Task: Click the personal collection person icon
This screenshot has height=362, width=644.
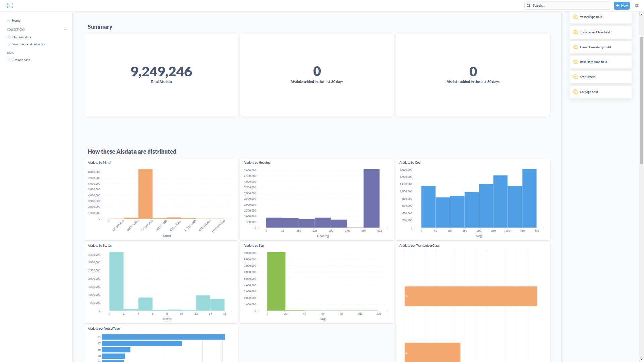Action: tap(9, 44)
